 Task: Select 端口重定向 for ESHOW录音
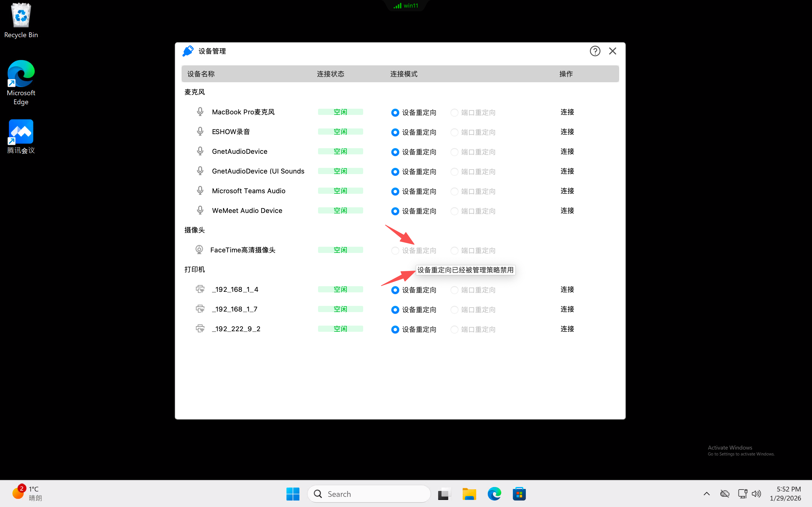coord(454,132)
